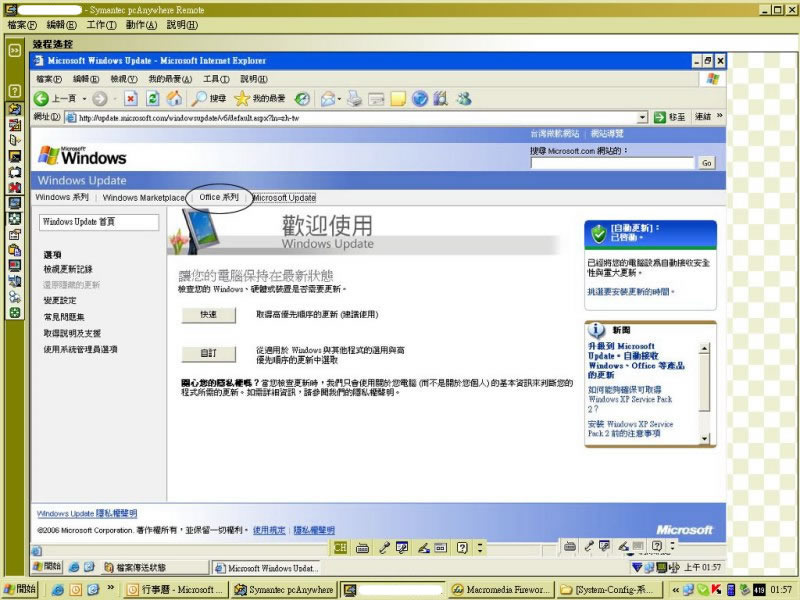Click the CH language indicator on remote language bar
The image size is (800, 600).
(x=340, y=548)
